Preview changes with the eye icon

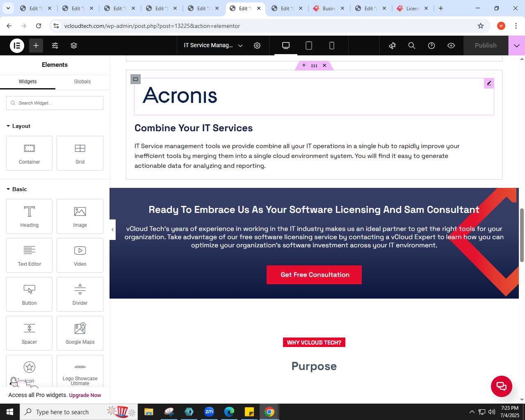pos(451,46)
